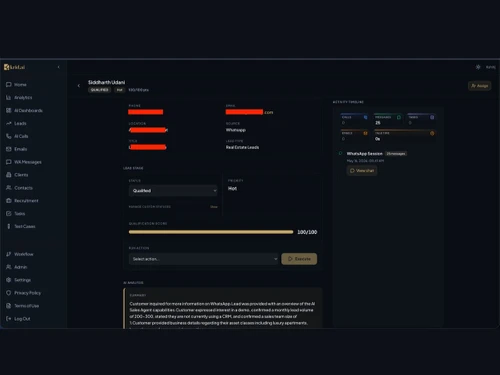Open the Select action dropdown

[x=203, y=259]
